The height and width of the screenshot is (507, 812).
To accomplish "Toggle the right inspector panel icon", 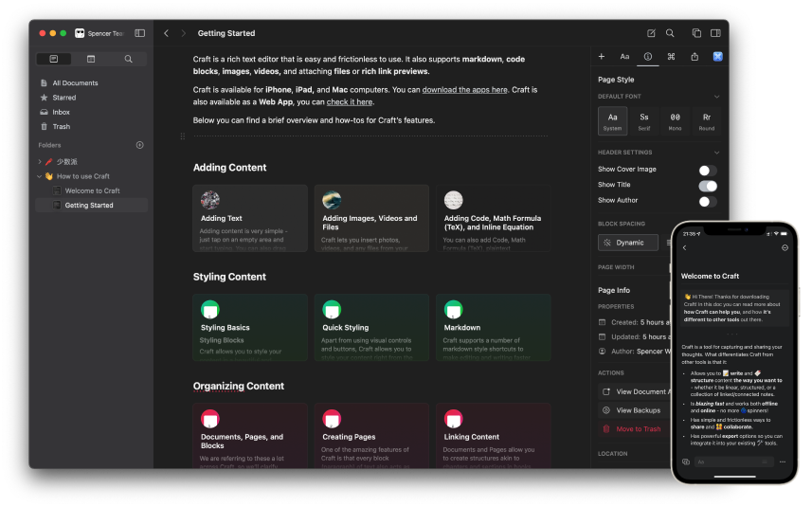I will [x=715, y=33].
